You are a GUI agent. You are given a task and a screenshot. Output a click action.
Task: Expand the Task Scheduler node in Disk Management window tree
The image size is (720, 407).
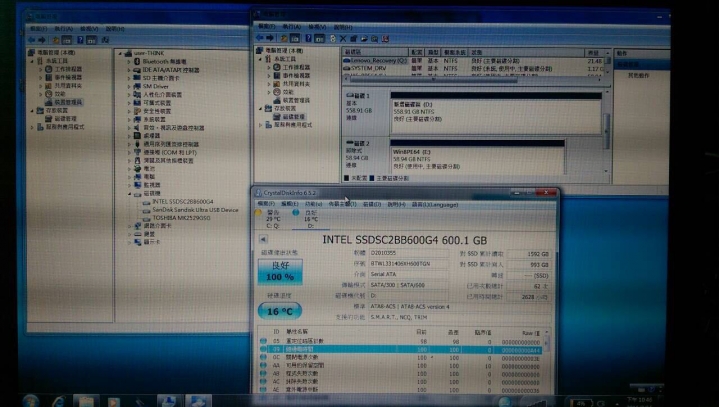coord(269,68)
